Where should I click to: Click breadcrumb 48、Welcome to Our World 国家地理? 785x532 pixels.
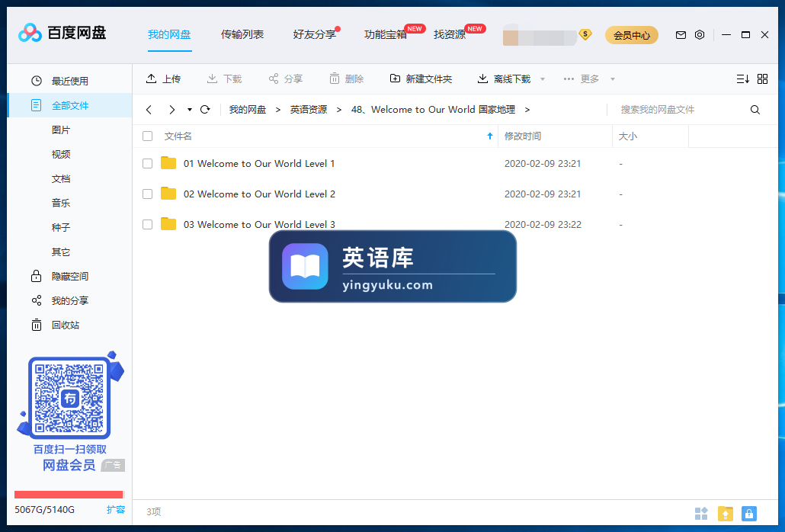coord(433,110)
